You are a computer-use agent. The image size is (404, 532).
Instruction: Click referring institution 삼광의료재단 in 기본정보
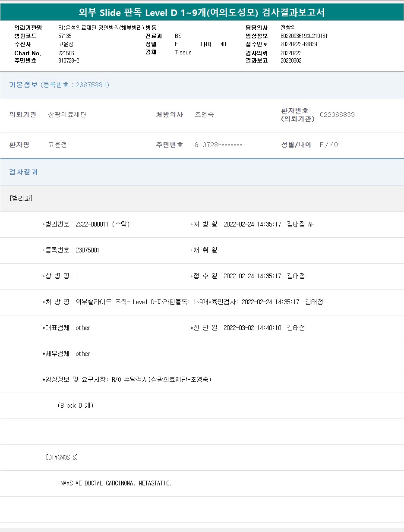[x=67, y=115]
